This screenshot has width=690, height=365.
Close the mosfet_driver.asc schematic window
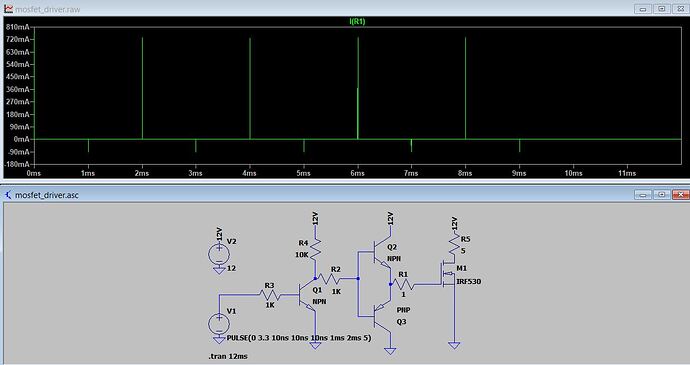click(x=681, y=195)
